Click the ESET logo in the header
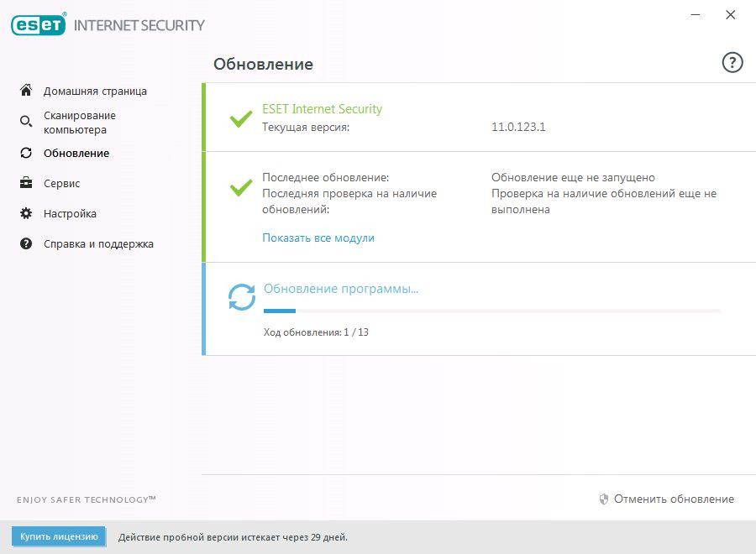Image resolution: width=756 pixels, height=554 pixels. tap(39, 24)
